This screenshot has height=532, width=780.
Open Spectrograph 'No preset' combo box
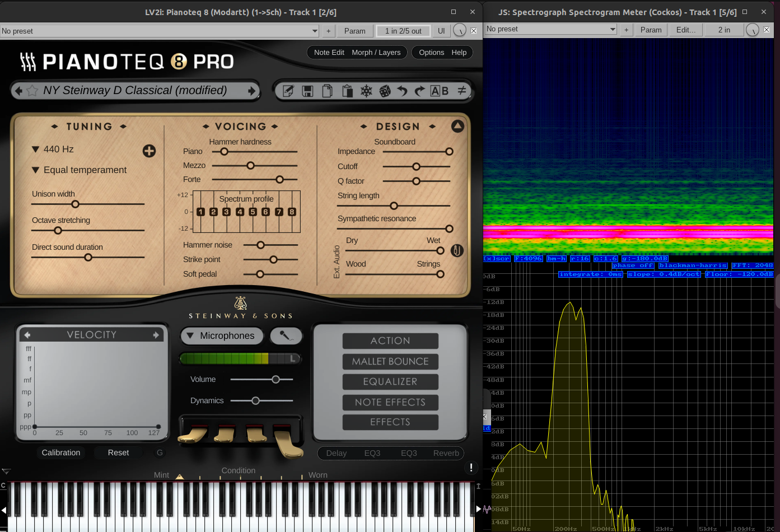pyautogui.click(x=551, y=29)
